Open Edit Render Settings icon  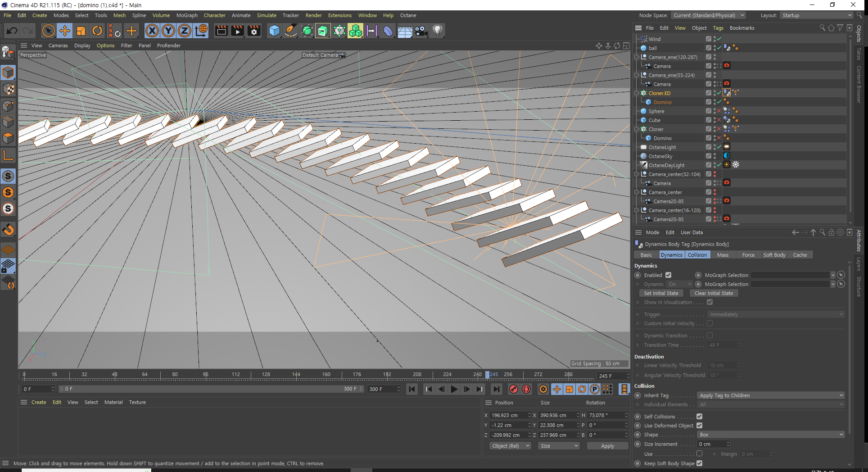click(254, 31)
